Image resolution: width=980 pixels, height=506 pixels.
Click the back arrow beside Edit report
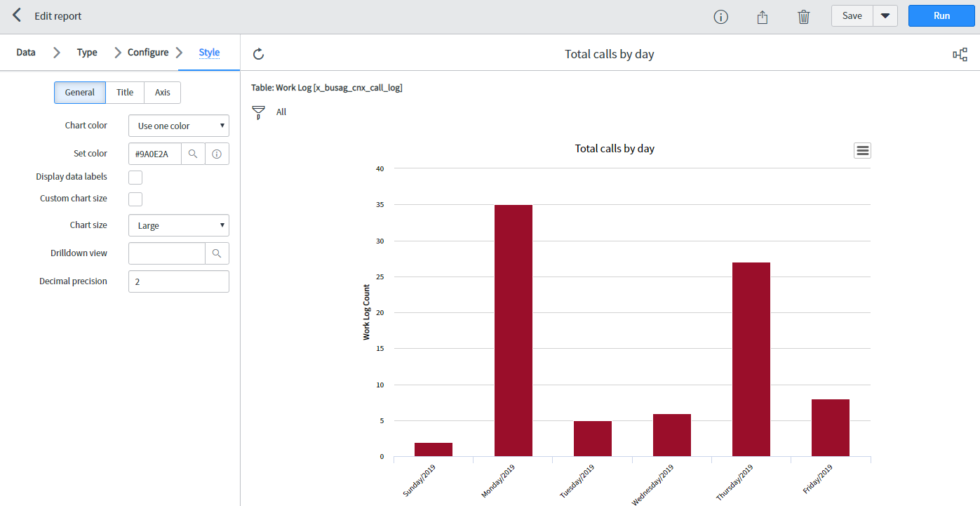pyautogui.click(x=17, y=15)
